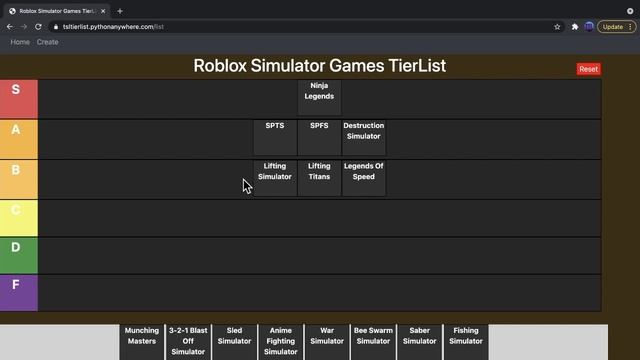
Task: Pick the Sled Simulator card
Action: coord(234,342)
